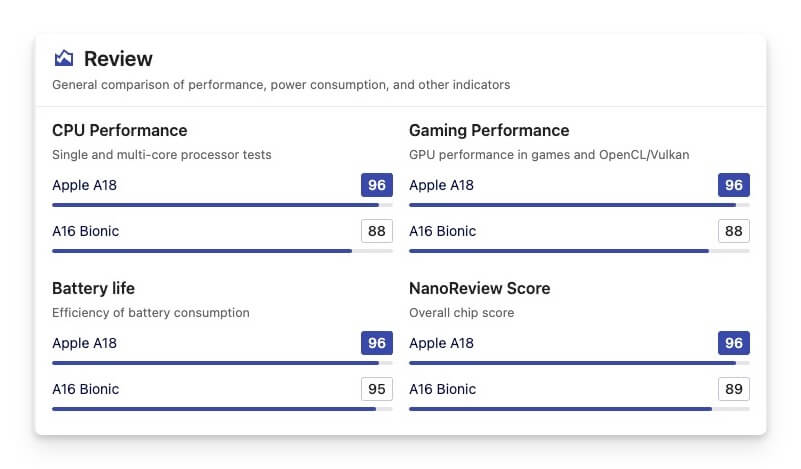The width and height of the screenshot is (801, 469).
Task: Click the Battery life heading
Action: (93, 288)
